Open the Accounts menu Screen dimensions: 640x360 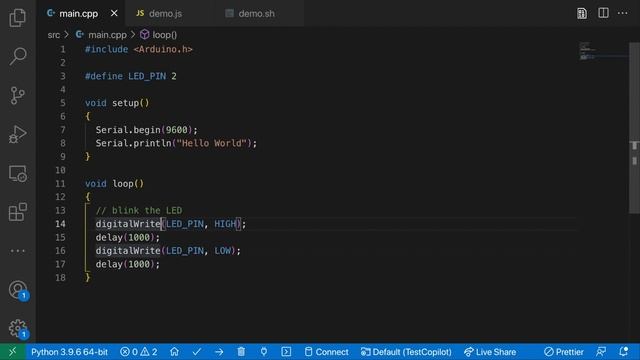click(18, 290)
